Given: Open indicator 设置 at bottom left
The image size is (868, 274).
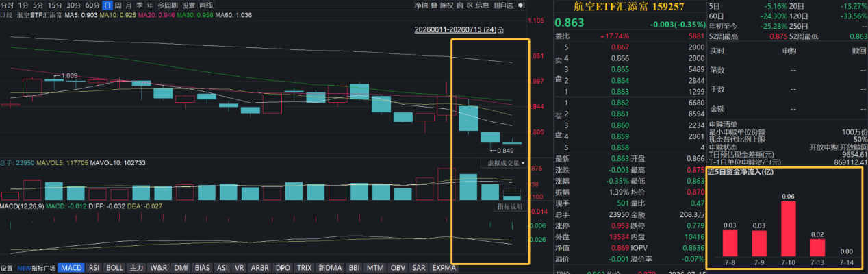Looking at the screenshot, I should pyautogui.click(x=7, y=268).
